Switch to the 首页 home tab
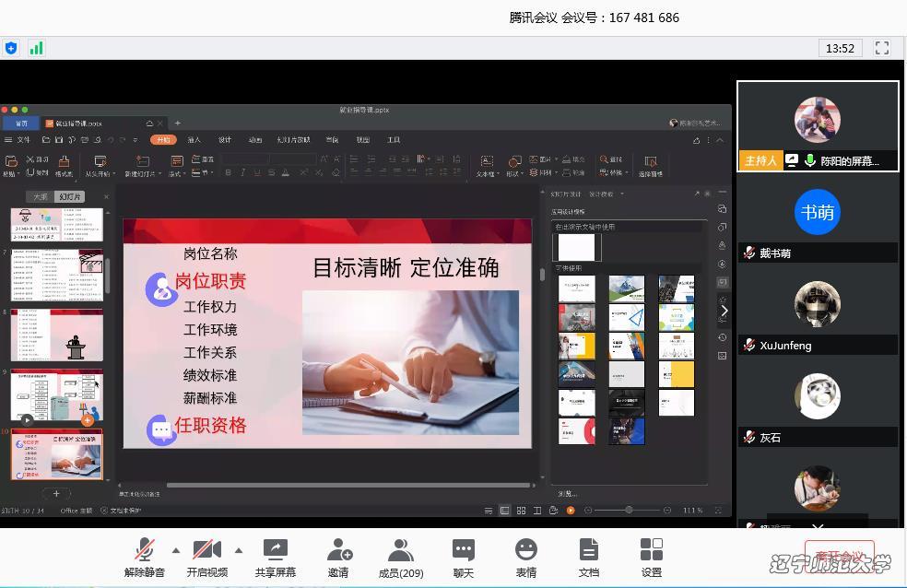Screen dimensions: 907x588 coord(21,123)
